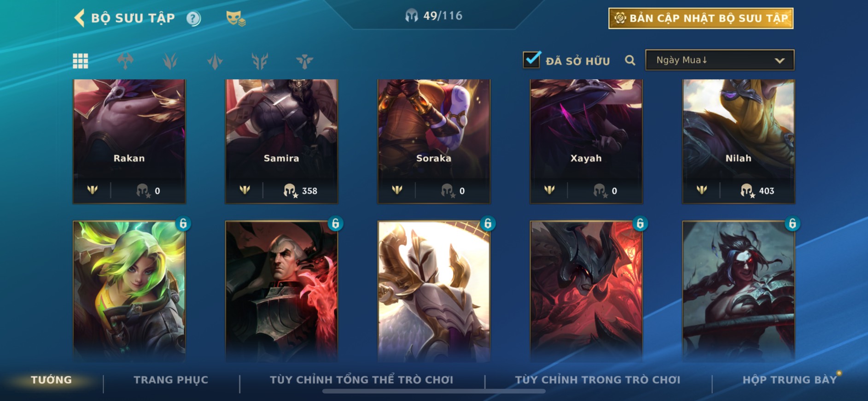
Task: Click the horizontal scroll bar at bottom
Action: tap(434, 391)
